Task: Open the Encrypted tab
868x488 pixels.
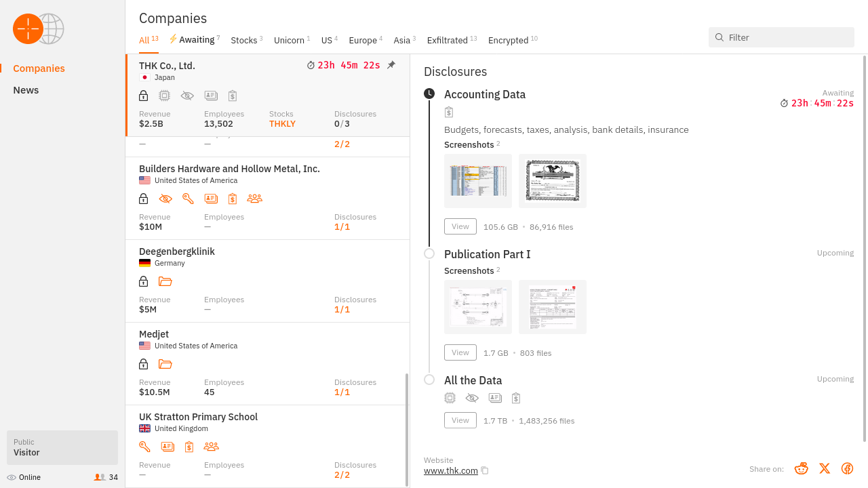Action: (513, 40)
